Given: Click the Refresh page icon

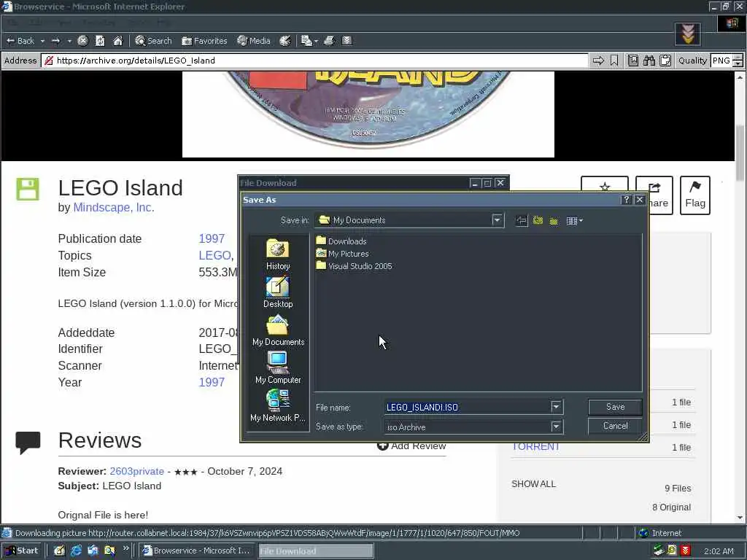Looking at the screenshot, I should tap(100, 41).
